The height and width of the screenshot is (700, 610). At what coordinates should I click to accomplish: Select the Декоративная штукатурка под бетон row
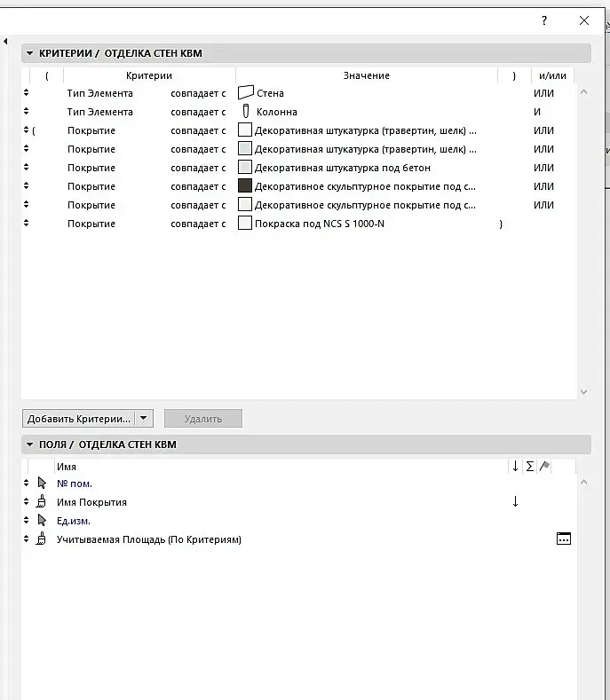tap(298, 168)
